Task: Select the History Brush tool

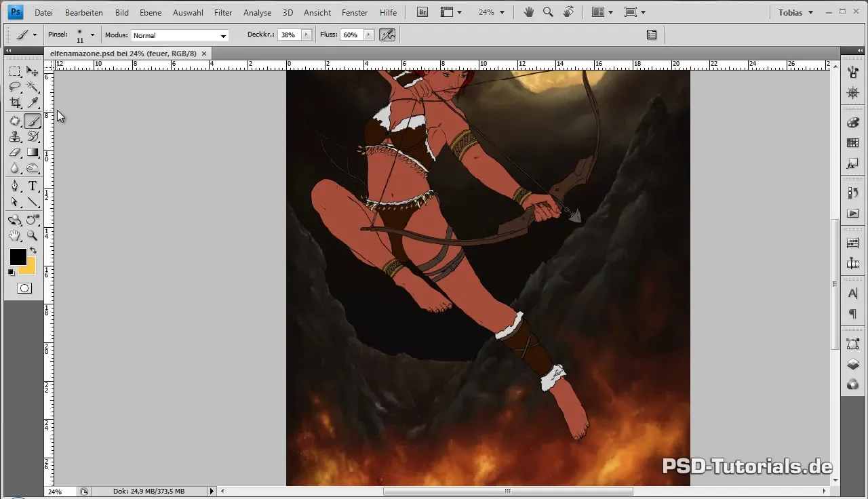Action: pos(32,137)
